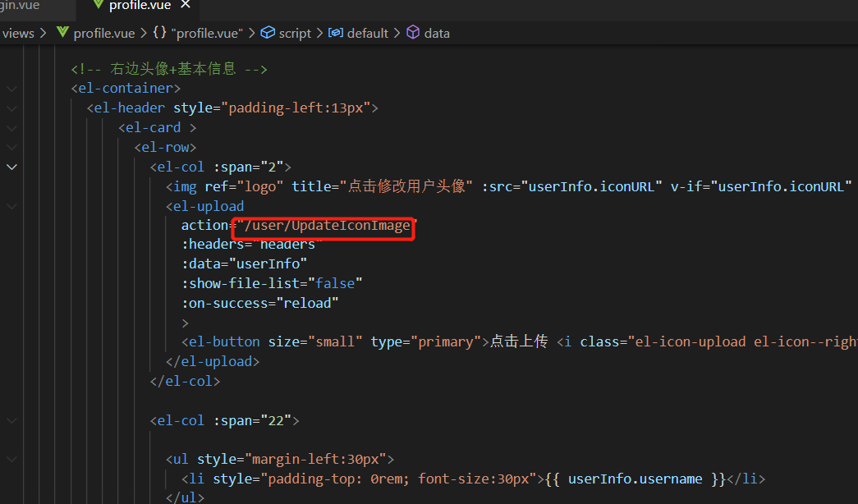Close the profile.vue editor tab
The image size is (858, 504).
tap(186, 5)
